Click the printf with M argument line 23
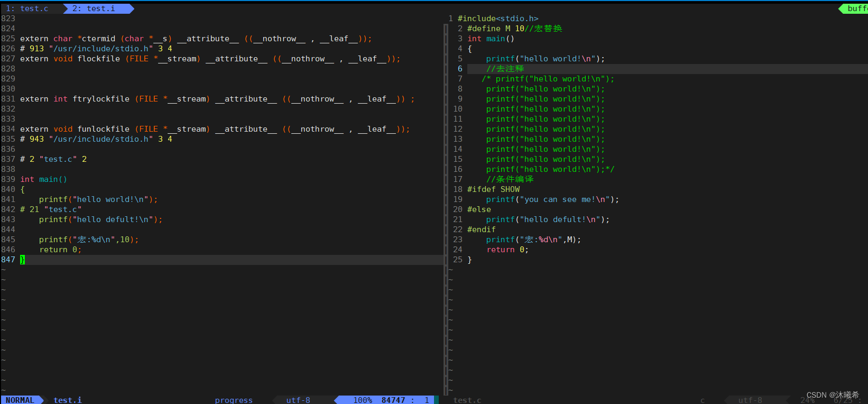 point(533,240)
